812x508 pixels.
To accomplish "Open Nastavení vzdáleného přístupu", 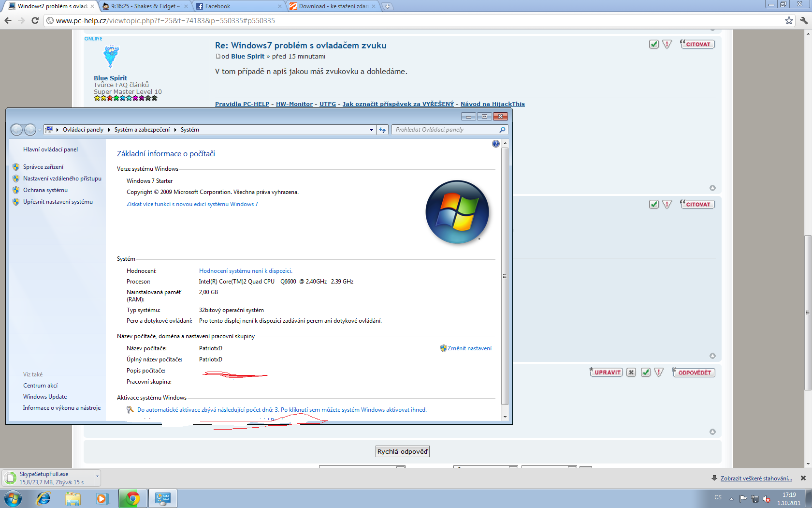I will click(62, 179).
